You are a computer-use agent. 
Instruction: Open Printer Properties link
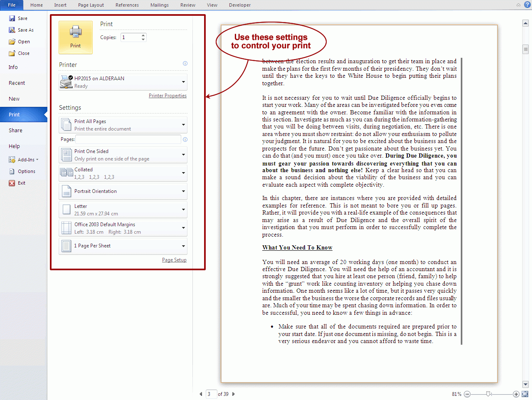tap(167, 95)
